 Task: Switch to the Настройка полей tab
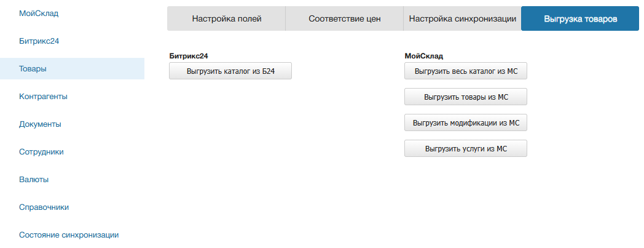227,19
